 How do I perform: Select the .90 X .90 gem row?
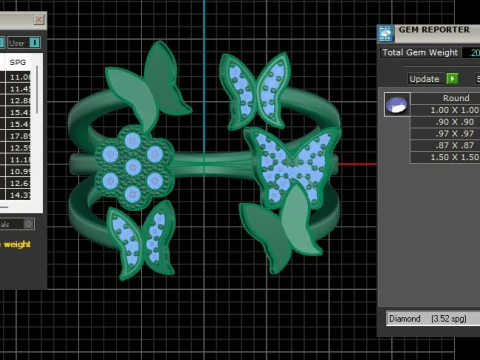(x=445, y=122)
